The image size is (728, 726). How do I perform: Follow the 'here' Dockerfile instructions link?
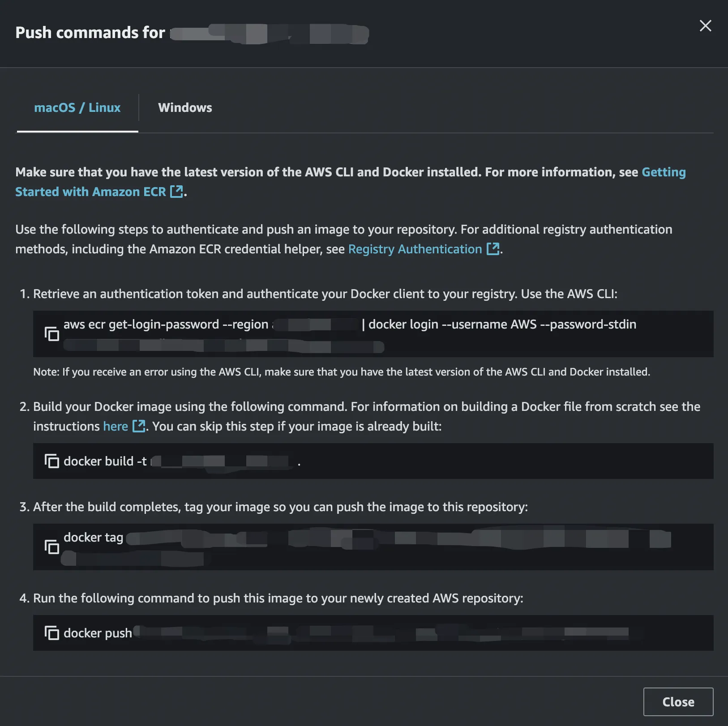point(116,427)
